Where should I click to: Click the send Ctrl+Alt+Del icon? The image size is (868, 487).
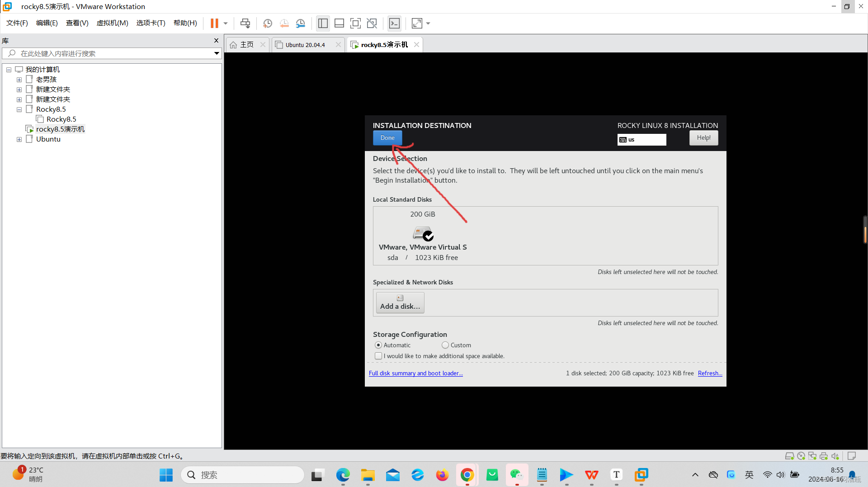(245, 23)
